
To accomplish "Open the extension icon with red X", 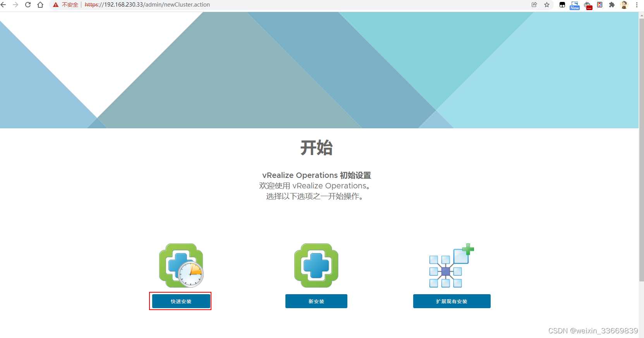I will tap(599, 5).
